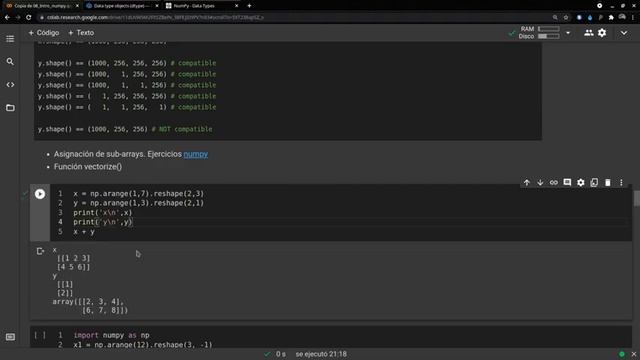Click the 'se ejecutó 21:18' status text

pos(321,354)
